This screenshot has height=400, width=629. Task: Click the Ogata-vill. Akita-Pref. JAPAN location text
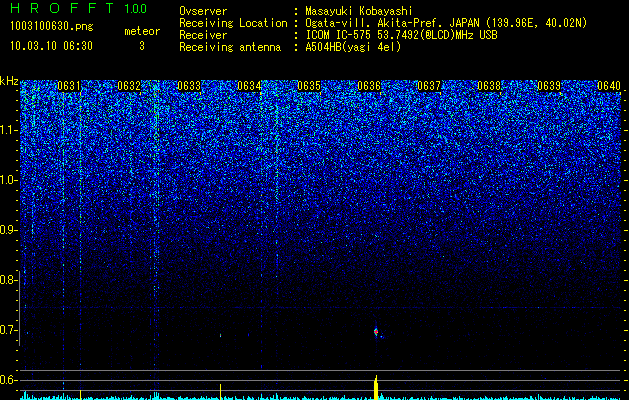pos(446,23)
